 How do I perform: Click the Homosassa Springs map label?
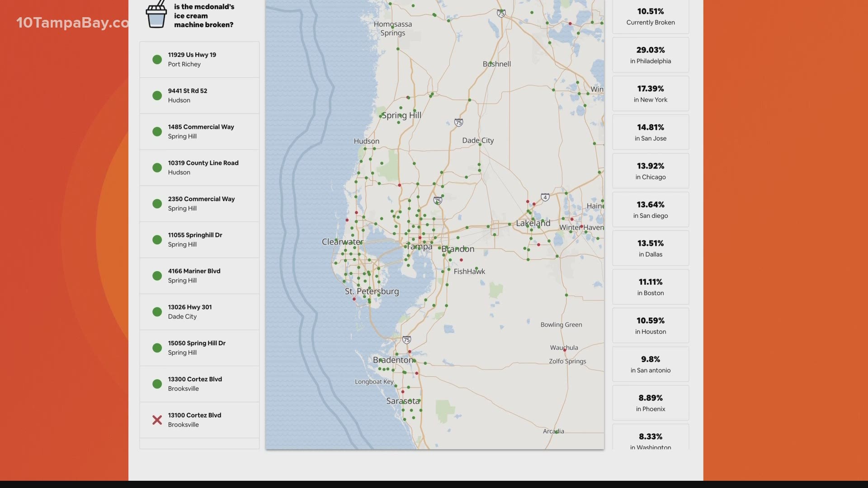tap(392, 28)
